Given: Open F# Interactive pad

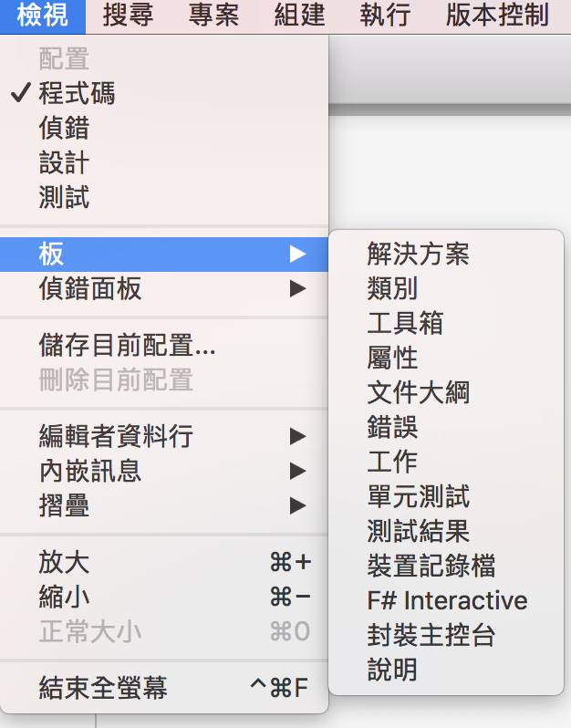Looking at the screenshot, I should [446, 600].
